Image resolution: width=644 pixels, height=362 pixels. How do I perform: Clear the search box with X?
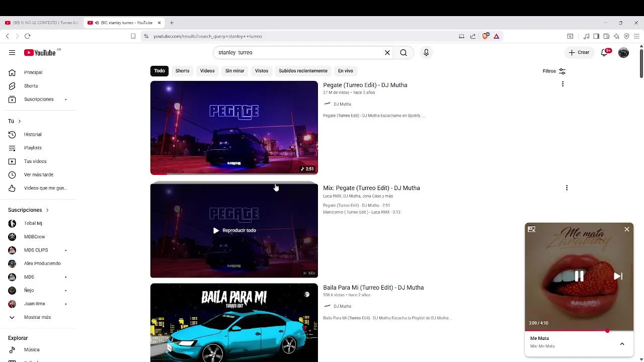387,52
